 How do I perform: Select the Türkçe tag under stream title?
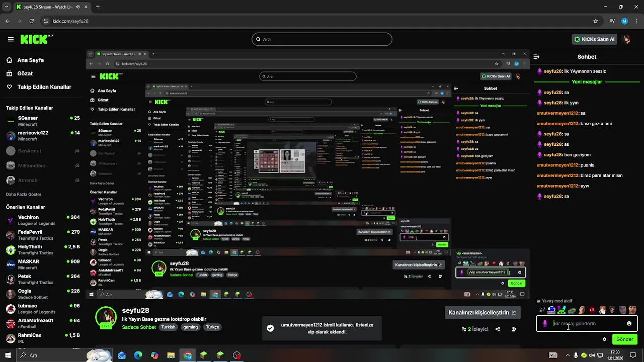pyautogui.click(x=212, y=327)
